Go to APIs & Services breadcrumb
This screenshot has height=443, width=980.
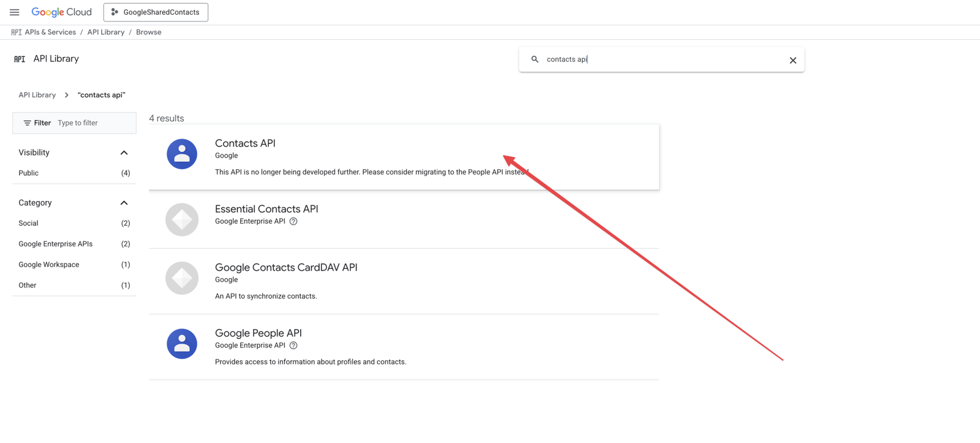coord(50,32)
